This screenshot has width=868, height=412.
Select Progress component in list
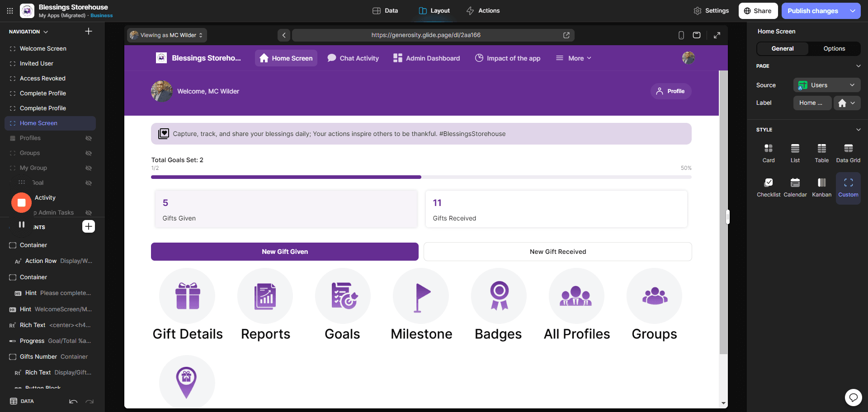(50, 341)
